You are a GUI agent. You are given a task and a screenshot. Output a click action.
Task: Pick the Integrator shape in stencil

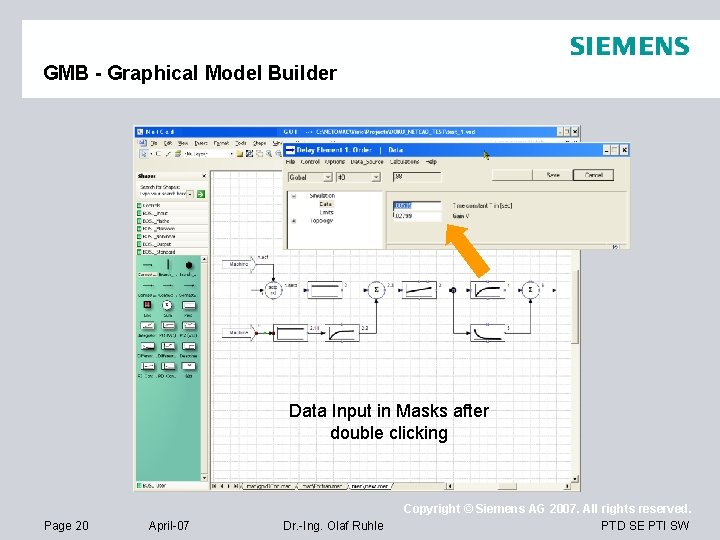coord(147,326)
